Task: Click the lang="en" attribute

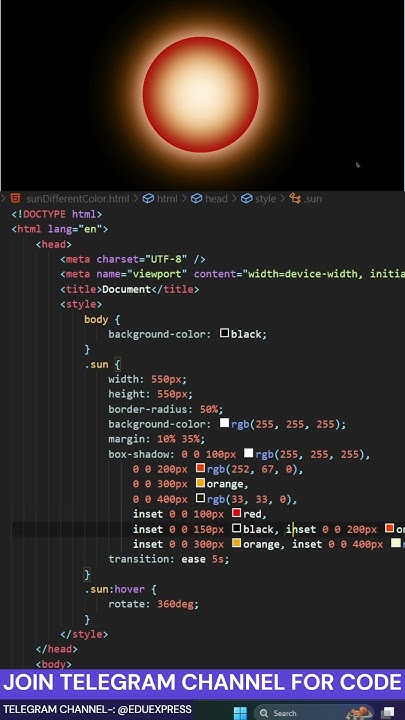Action: (x=75, y=229)
